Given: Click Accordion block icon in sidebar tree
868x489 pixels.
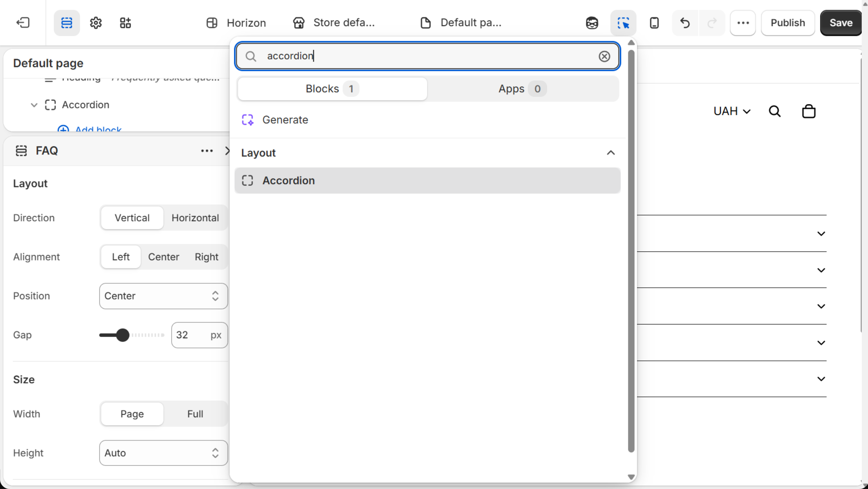Looking at the screenshot, I should pyautogui.click(x=50, y=105).
